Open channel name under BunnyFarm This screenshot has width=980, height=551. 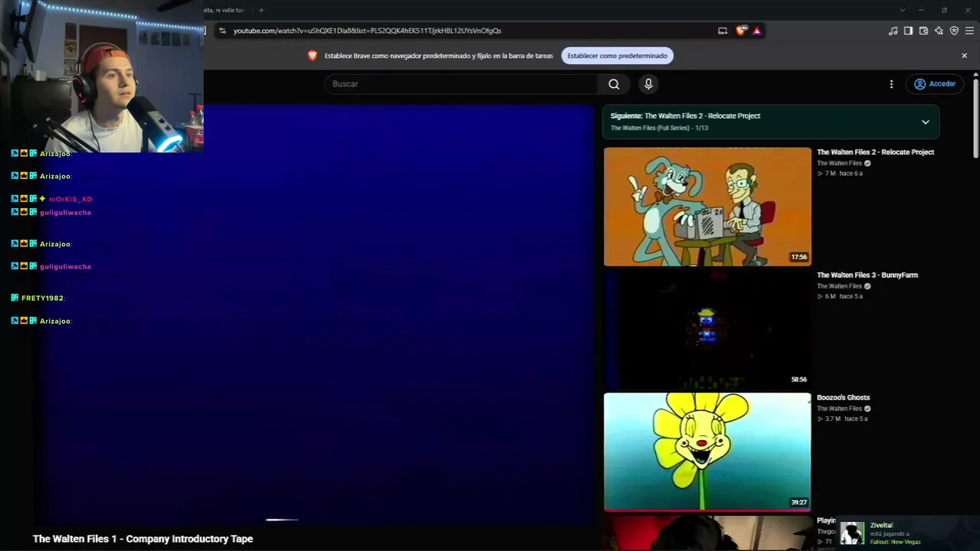click(x=839, y=286)
